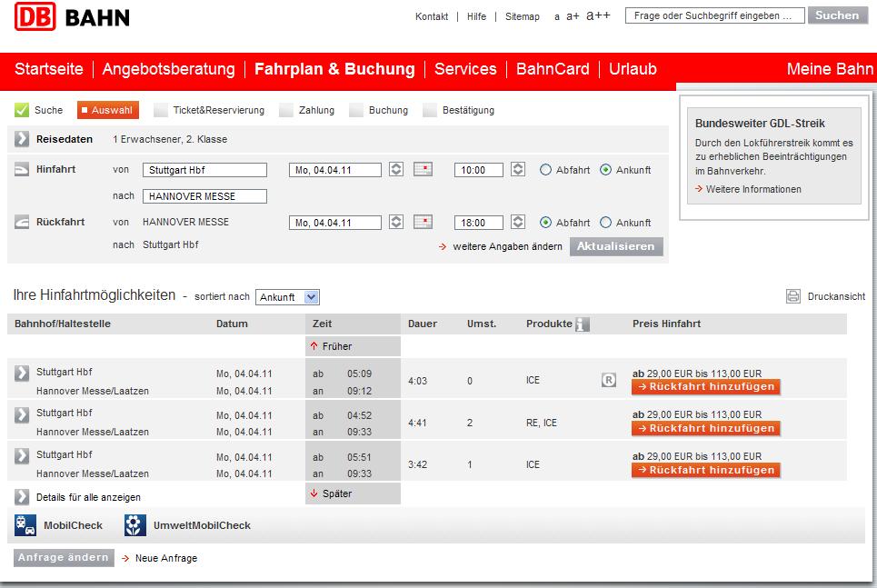877x588 pixels.
Task: Add Rückfahrt to the 05:51 connection
Action: click(x=706, y=471)
